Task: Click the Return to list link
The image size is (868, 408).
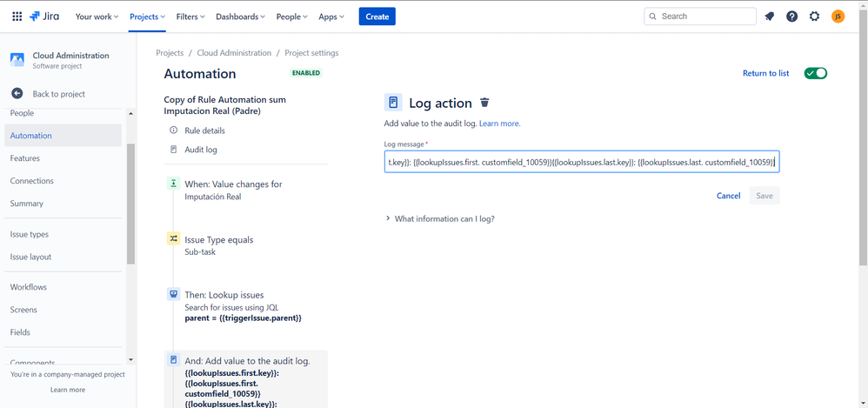Action: pyautogui.click(x=766, y=73)
